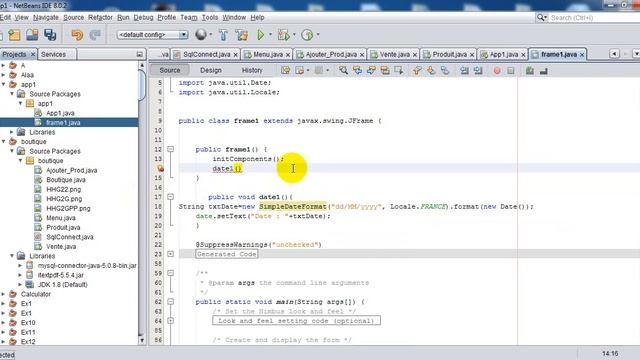Click Find Next Occurrence icon

click(371, 71)
